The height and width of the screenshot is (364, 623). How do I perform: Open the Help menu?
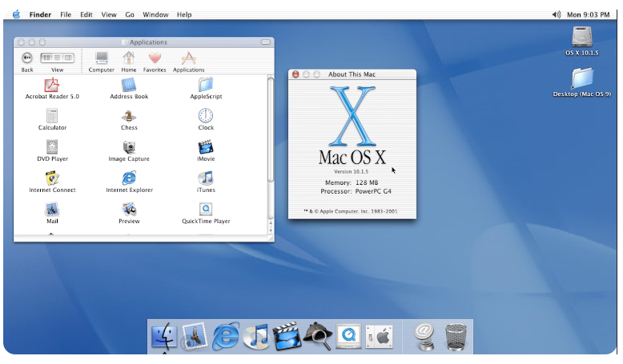[x=184, y=14]
